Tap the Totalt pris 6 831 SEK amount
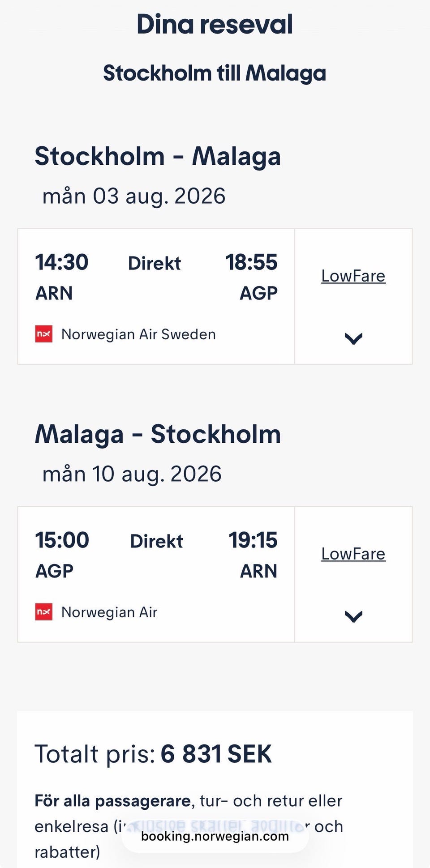Screen dimensions: 430x868 pos(216,754)
